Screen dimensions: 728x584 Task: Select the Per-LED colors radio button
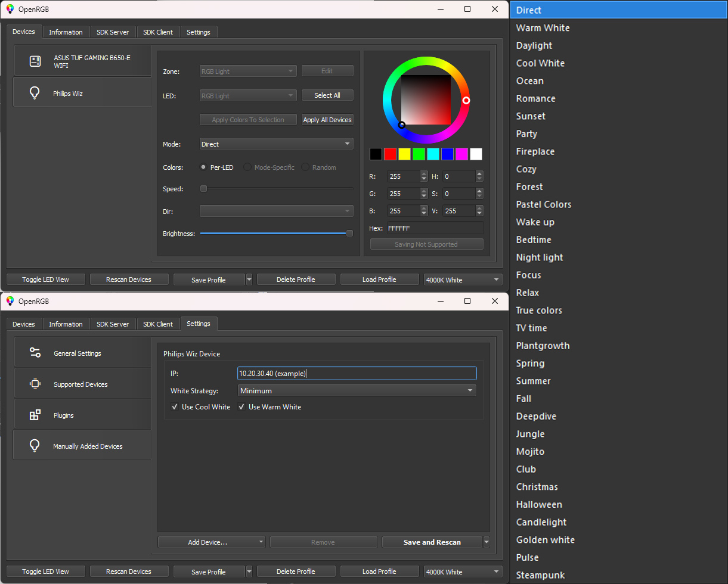[203, 167]
